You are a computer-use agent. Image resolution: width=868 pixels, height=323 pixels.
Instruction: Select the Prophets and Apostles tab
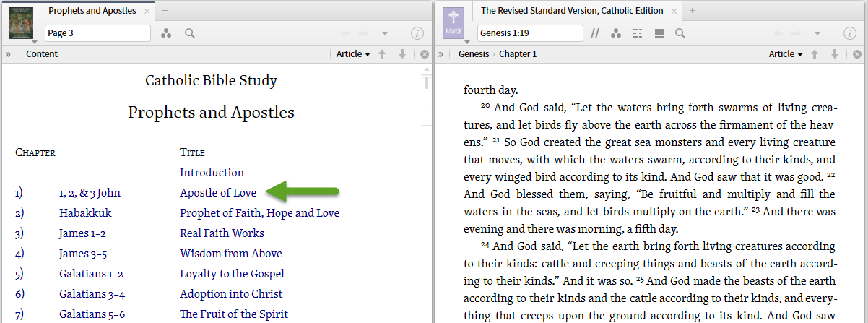(92, 11)
